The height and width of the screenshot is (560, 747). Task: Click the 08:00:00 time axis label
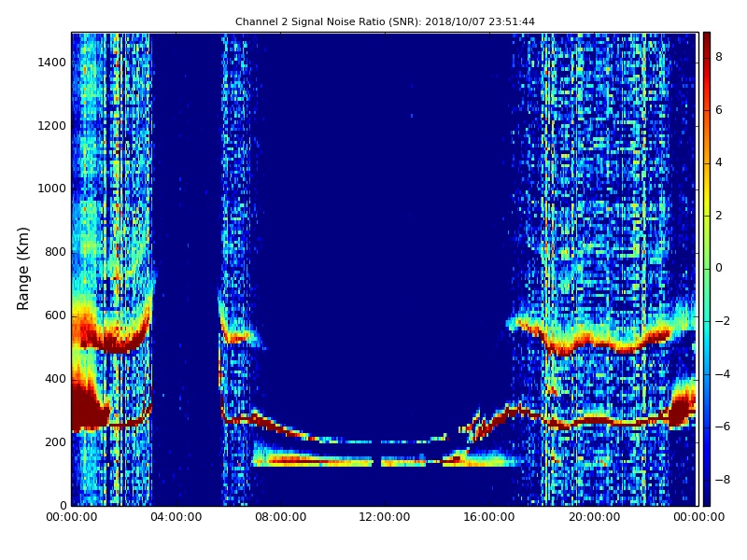click(x=281, y=517)
